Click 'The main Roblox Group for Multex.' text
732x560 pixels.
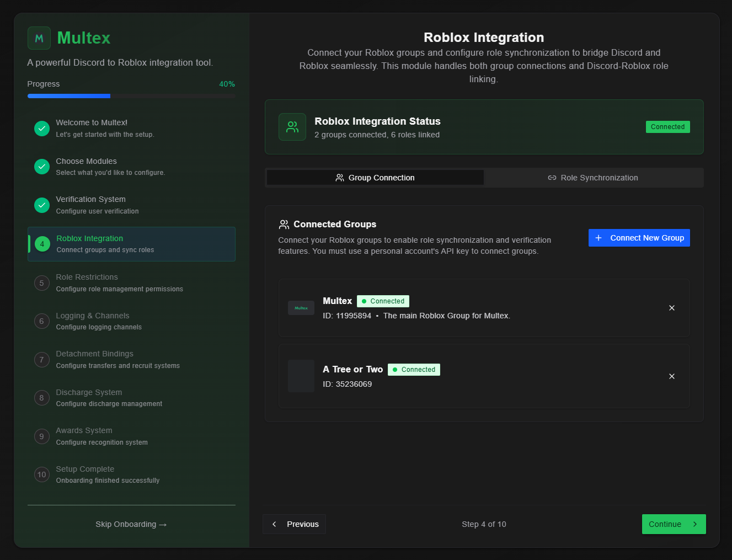(x=447, y=316)
